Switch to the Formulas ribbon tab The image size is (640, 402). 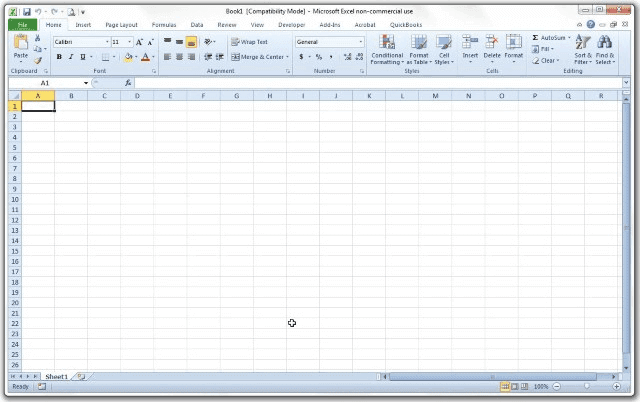(x=164, y=24)
